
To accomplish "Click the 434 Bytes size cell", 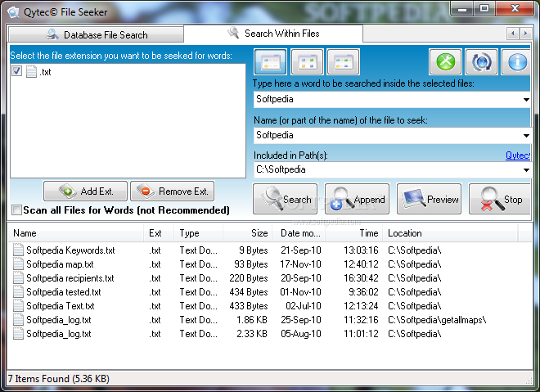I will tap(248, 292).
